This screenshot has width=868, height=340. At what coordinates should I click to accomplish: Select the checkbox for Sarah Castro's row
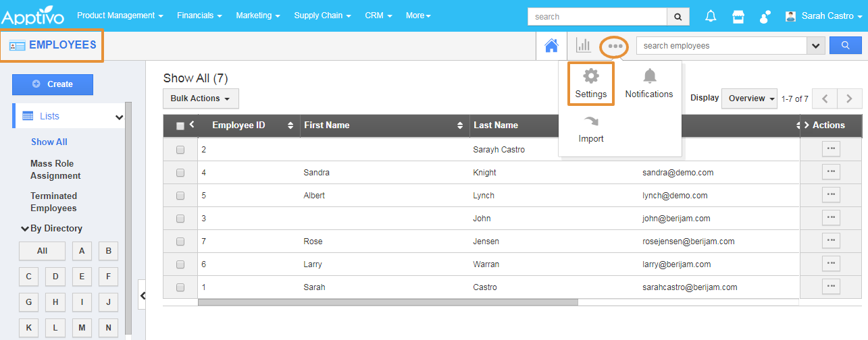click(180, 287)
